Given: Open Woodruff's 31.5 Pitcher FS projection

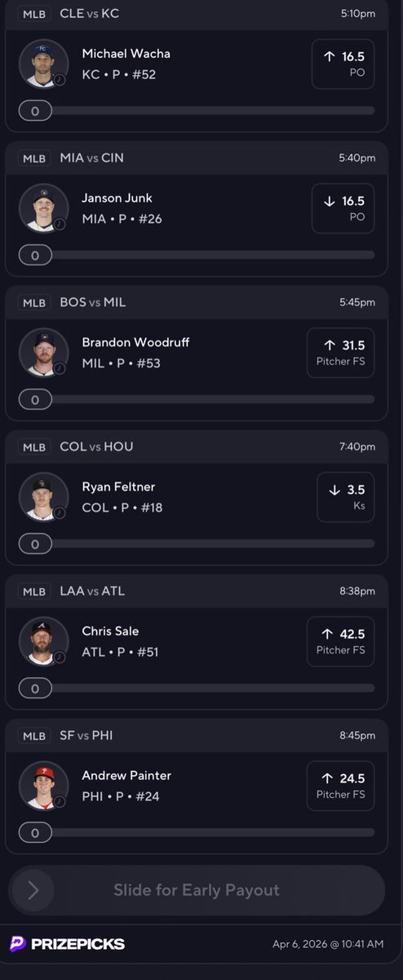Looking at the screenshot, I should pyautogui.click(x=341, y=353).
